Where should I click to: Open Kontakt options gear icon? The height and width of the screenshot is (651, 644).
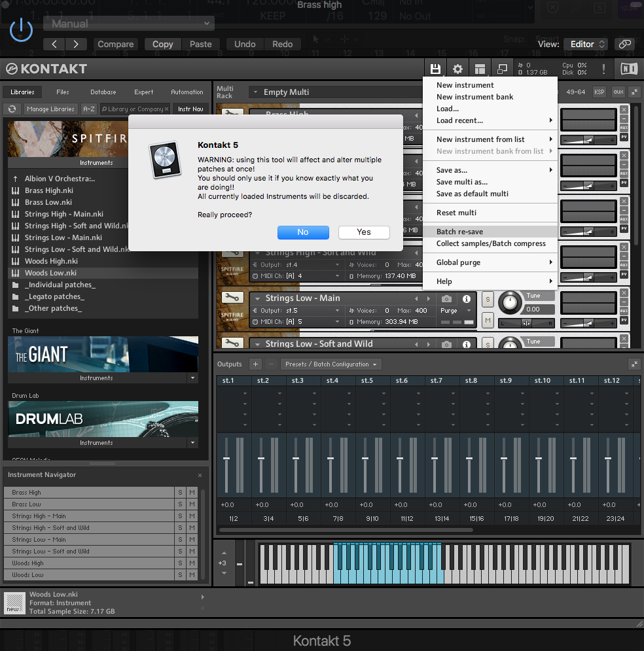457,69
